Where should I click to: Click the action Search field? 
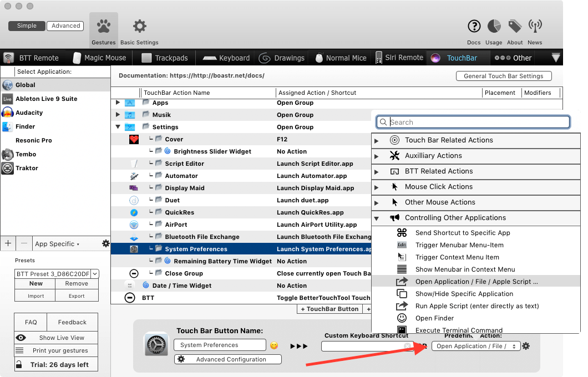[477, 122]
